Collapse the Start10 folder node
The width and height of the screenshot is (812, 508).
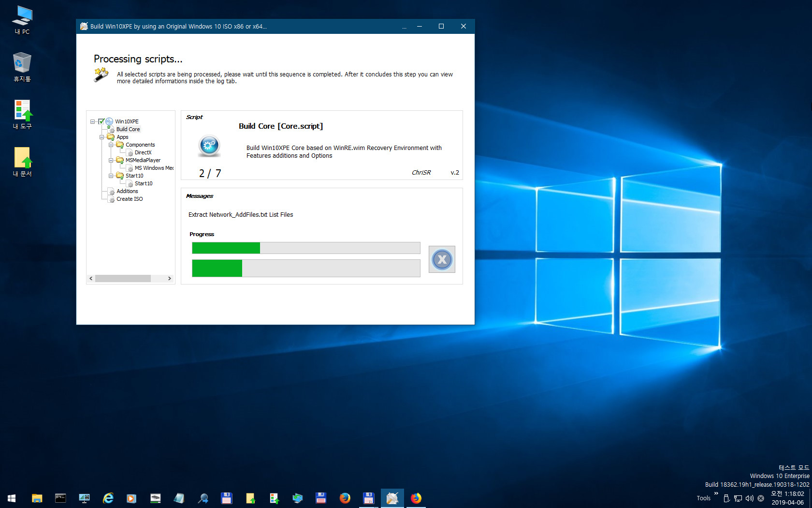point(111,176)
